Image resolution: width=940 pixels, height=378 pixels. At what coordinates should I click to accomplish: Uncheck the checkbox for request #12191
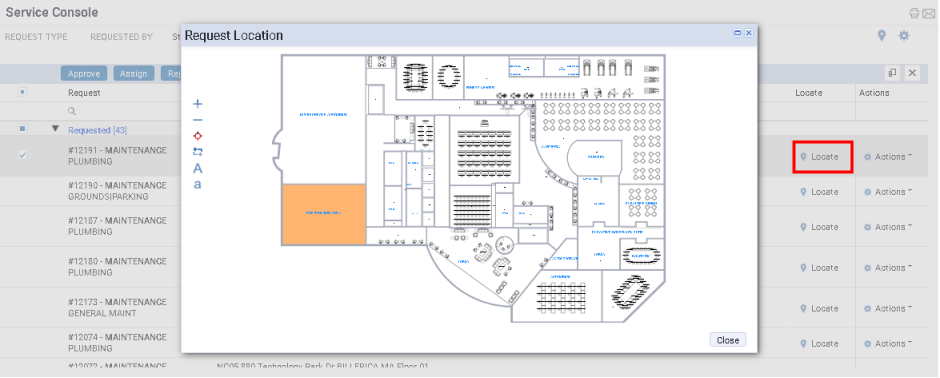[x=22, y=155]
